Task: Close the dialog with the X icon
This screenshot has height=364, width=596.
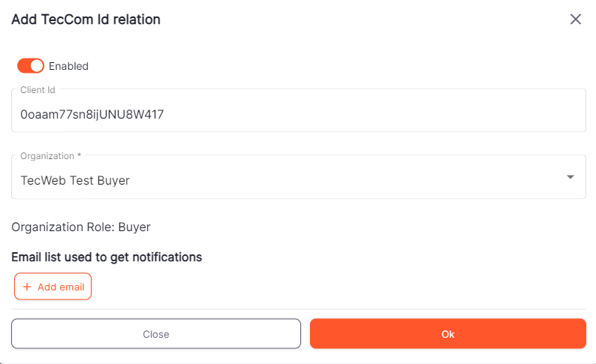Action: pyautogui.click(x=576, y=20)
